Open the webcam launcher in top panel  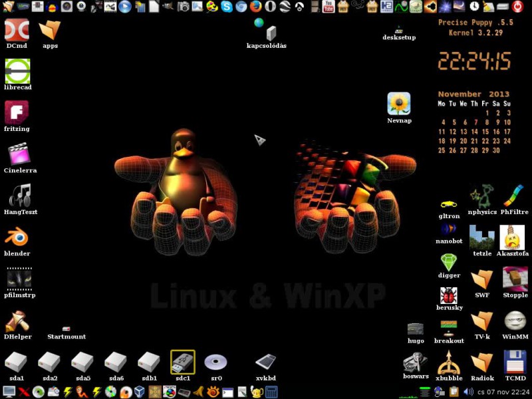(81, 7)
